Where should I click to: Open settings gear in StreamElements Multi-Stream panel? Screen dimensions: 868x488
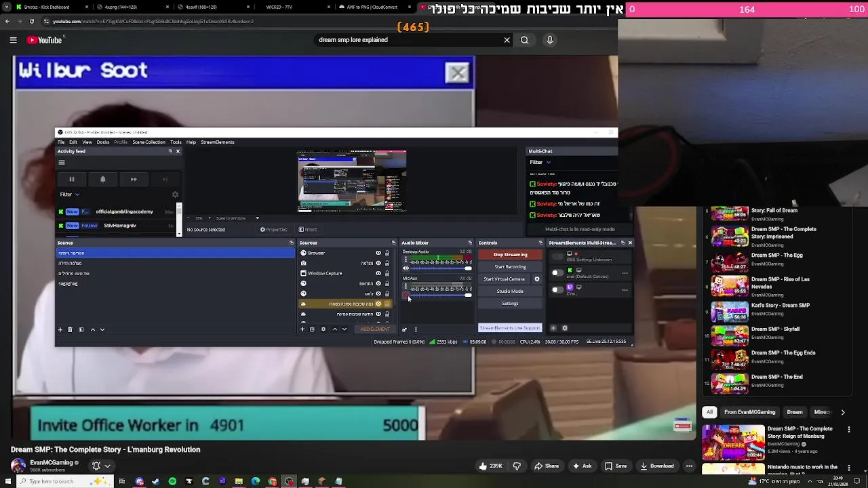[565, 328]
